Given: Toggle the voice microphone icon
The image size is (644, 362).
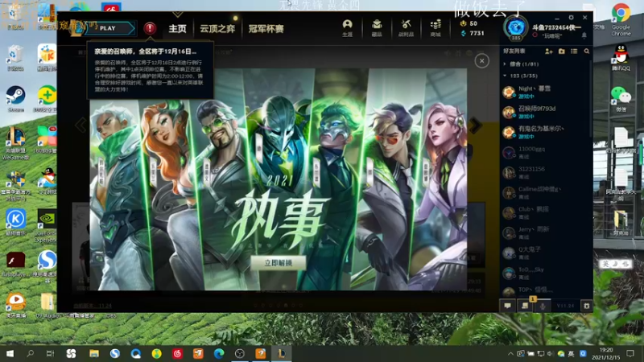Looking at the screenshot, I should [x=543, y=306].
